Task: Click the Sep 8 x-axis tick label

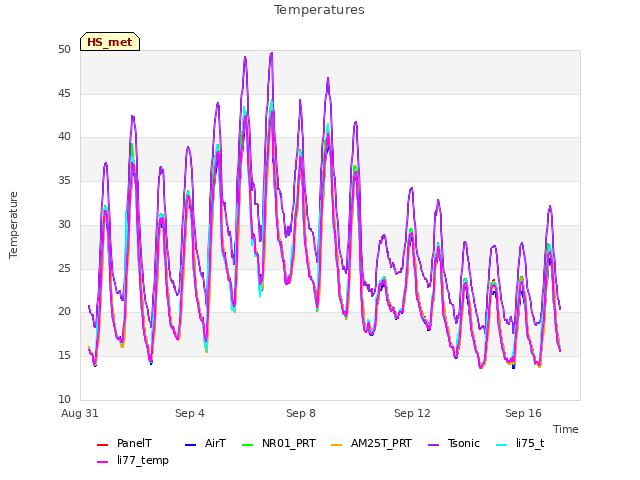Action: click(x=301, y=413)
